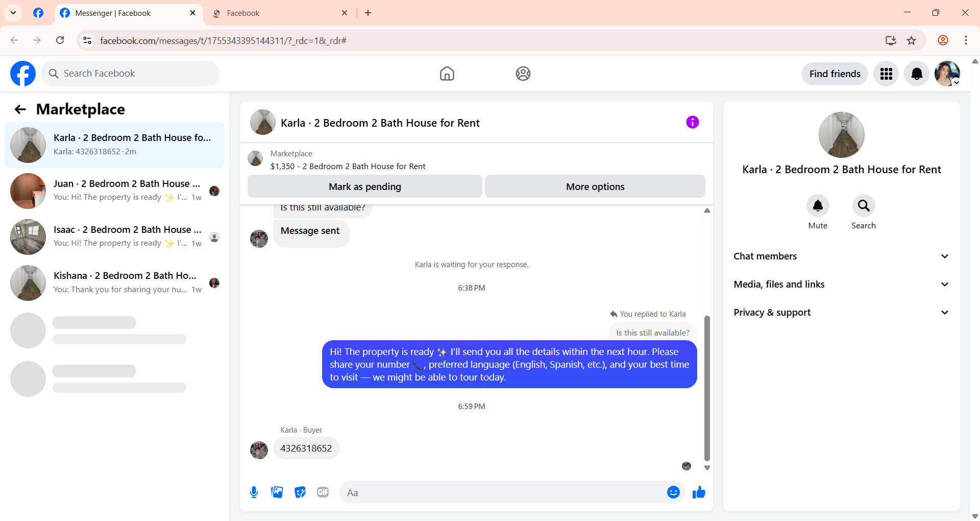
Task: Open the Menu grid icon
Action: pyautogui.click(x=886, y=74)
